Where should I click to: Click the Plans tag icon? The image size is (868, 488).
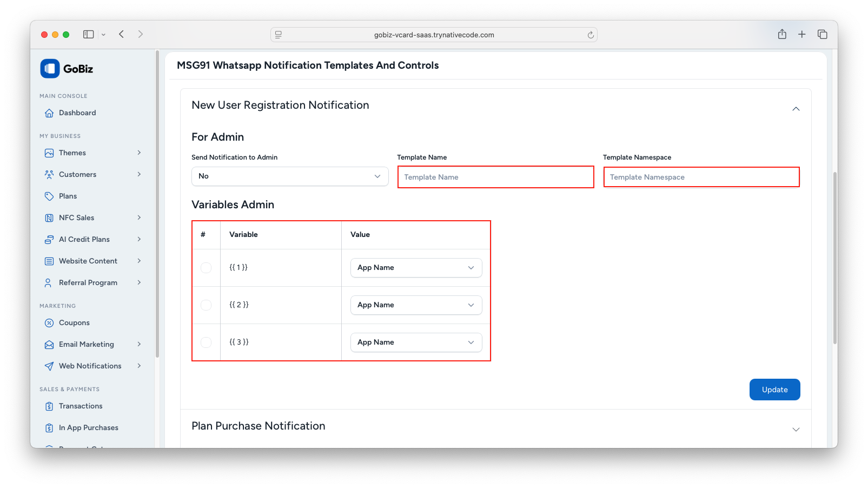click(x=49, y=196)
